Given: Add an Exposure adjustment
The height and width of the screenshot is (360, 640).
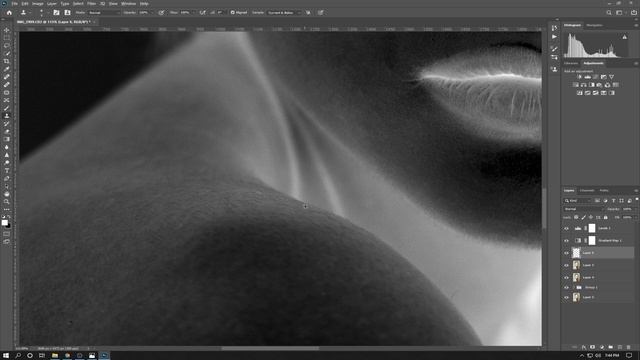Looking at the screenshot, I should pos(603,77).
